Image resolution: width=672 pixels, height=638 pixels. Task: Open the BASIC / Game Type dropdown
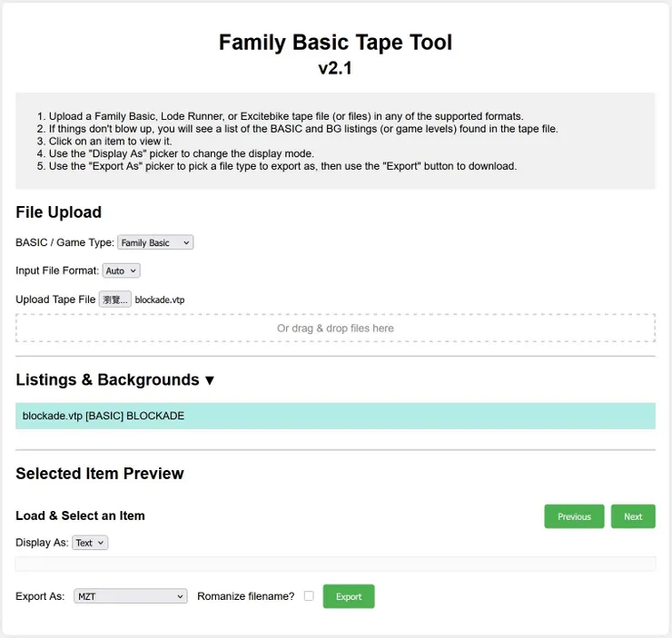point(155,242)
